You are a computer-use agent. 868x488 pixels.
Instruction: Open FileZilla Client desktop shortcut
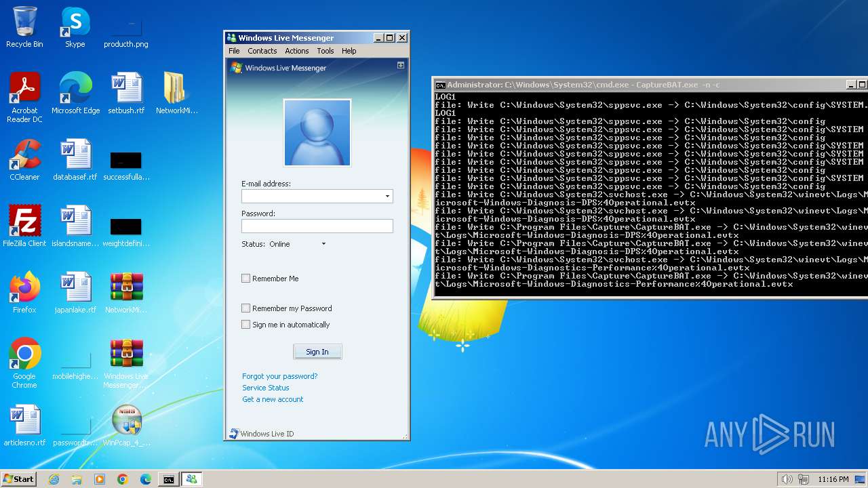pyautogui.click(x=24, y=226)
